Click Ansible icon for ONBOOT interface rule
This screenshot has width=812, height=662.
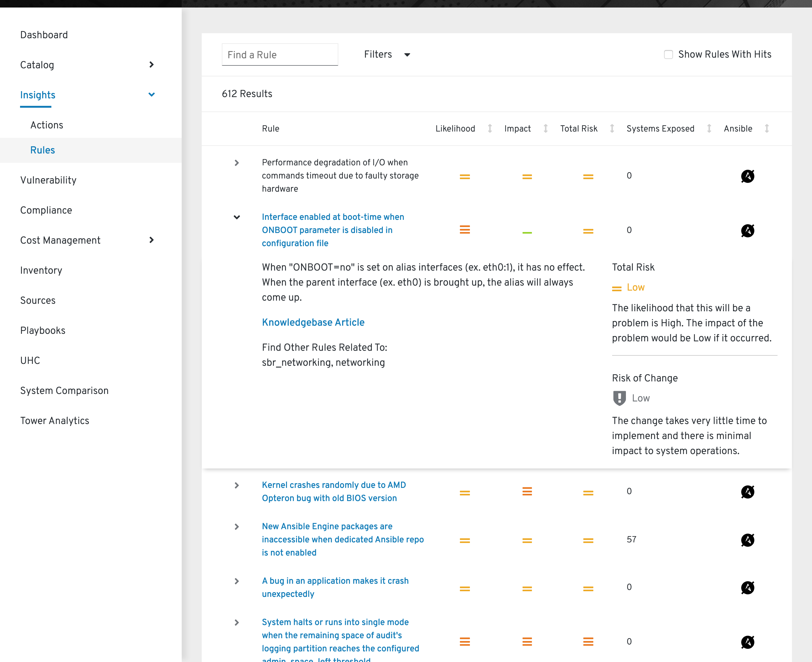coord(747,231)
